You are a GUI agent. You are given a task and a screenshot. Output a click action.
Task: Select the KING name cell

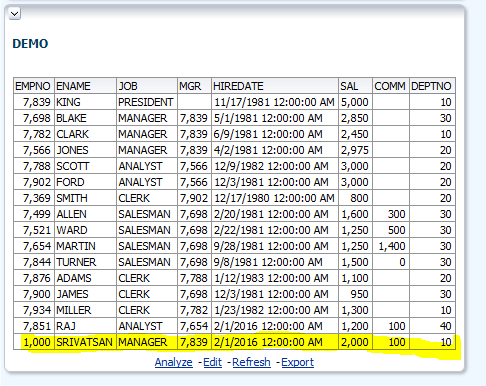pos(85,102)
